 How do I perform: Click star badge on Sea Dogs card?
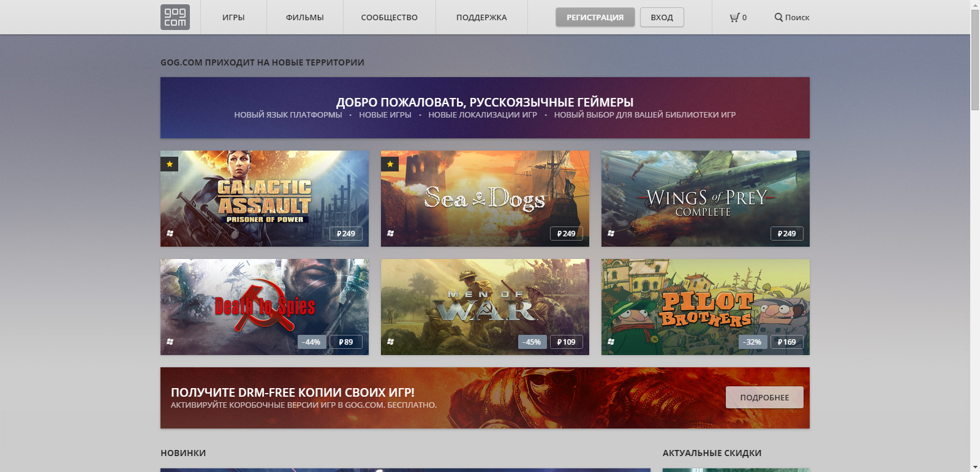[390, 164]
